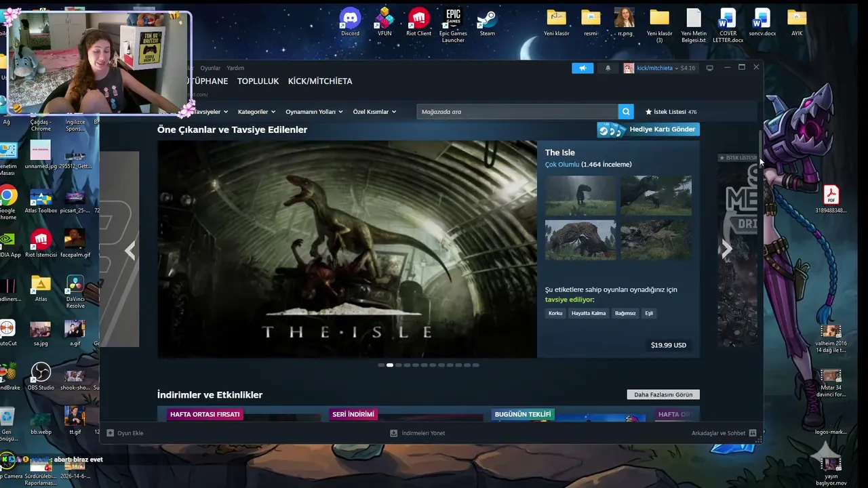Open the Çok Olumlu reviews link

click(562, 164)
